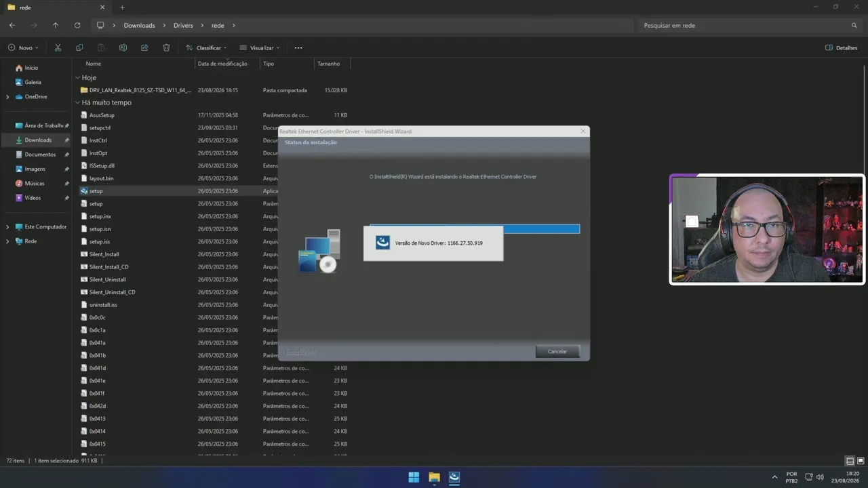Click the volume speaker tray icon
868x488 pixels.
point(821,477)
